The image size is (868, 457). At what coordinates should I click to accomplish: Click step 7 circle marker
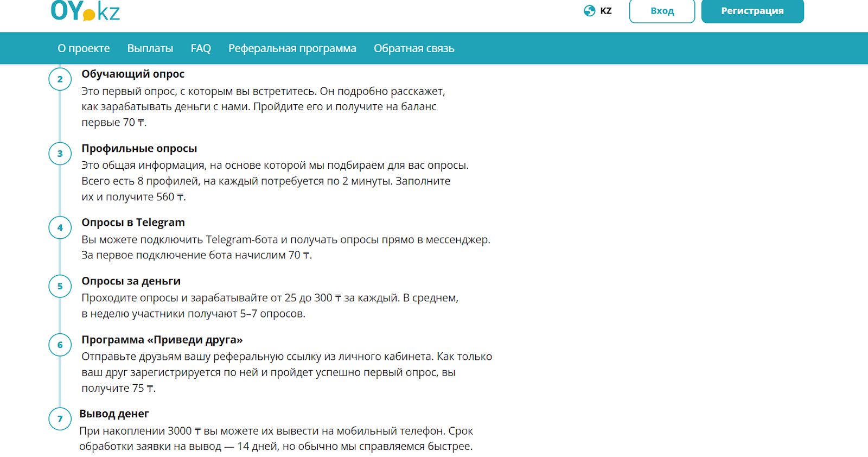coord(60,419)
